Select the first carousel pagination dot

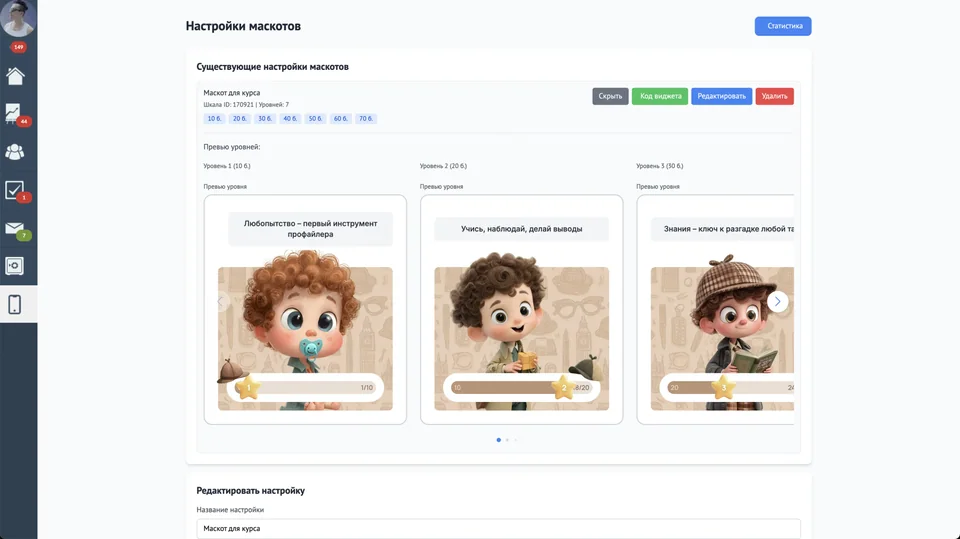498,440
